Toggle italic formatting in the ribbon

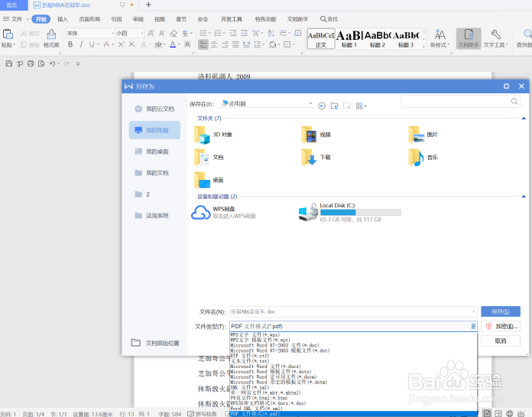pyautogui.click(x=81, y=44)
